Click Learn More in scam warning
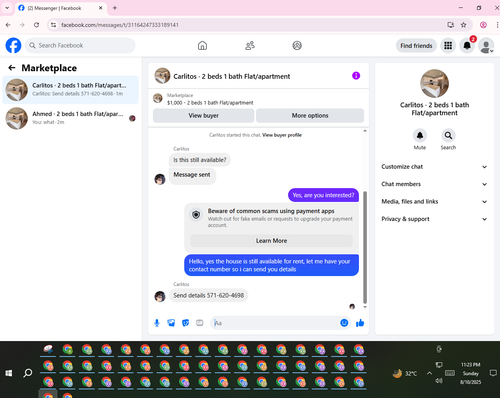This screenshot has height=398, width=500. tap(271, 241)
